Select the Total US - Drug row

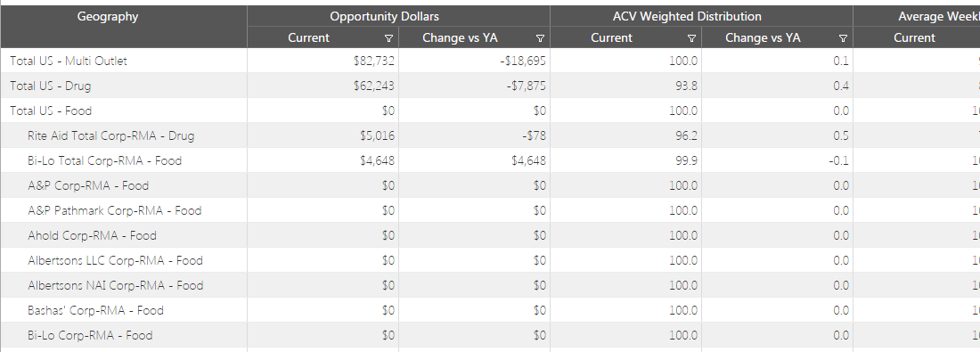coord(490,86)
